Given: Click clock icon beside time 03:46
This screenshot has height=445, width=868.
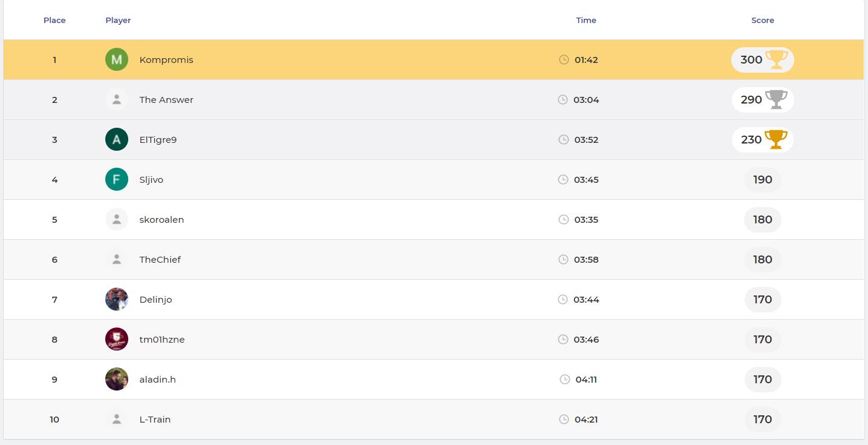Looking at the screenshot, I should coord(563,340).
